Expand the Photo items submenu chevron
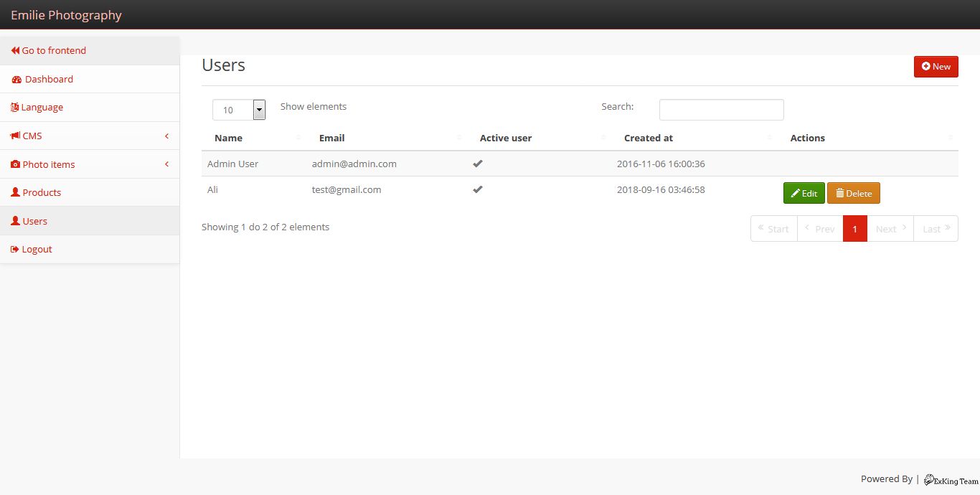 [166, 164]
